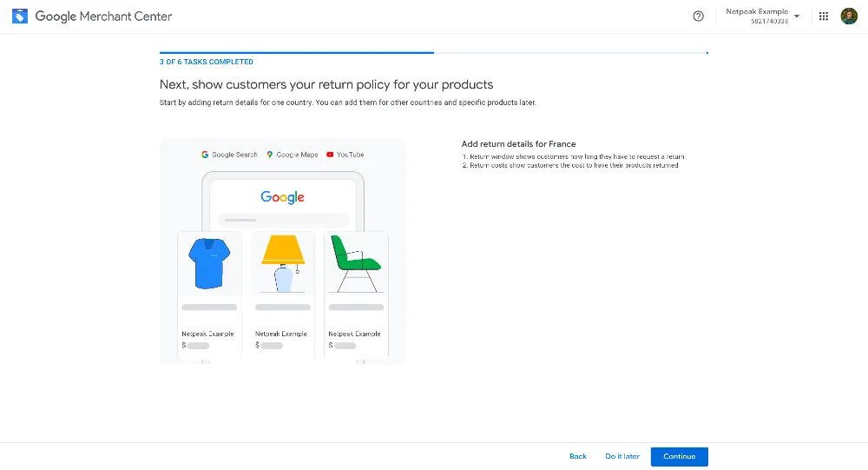Click the YouTube icon in illustration
The width and height of the screenshot is (868, 470).
330,155
